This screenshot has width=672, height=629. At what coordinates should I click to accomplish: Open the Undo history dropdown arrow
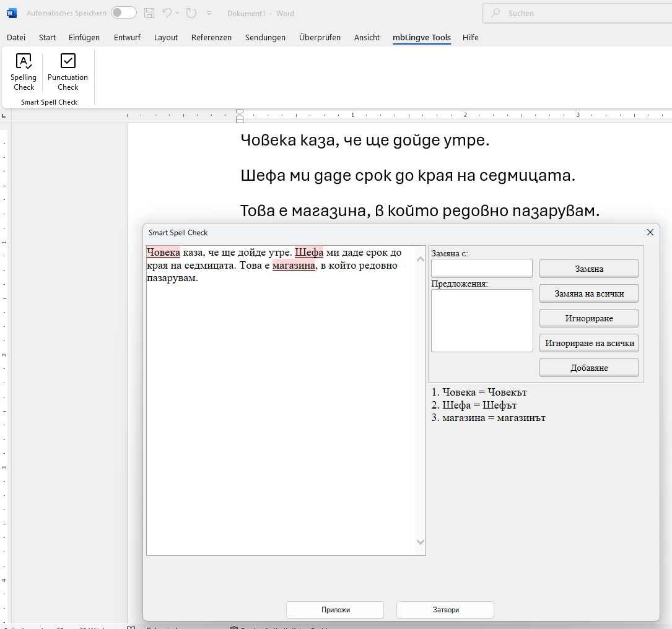click(x=178, y=13)
